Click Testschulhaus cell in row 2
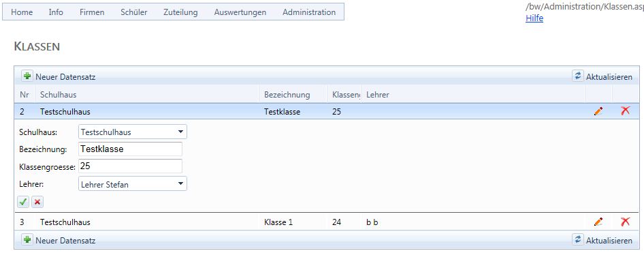This screenshot has height=253, width=644. pyautogui.click(x=65, y=111)
